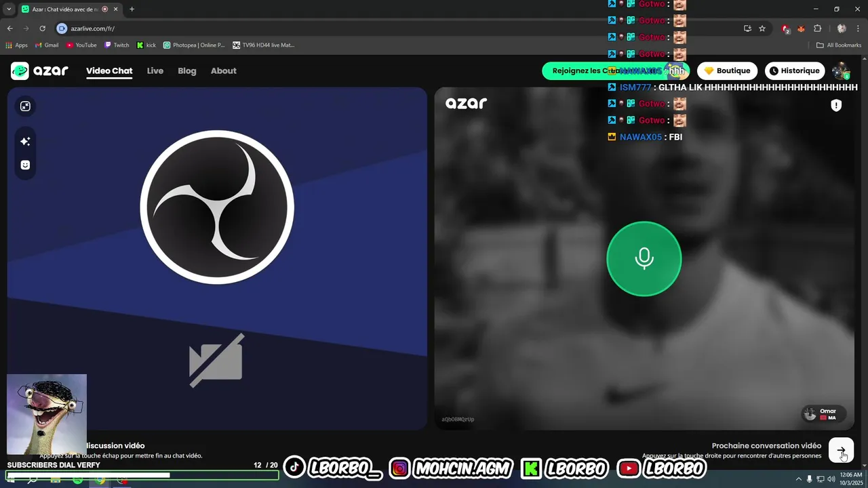
Task: Open the YouTube bookmark
Action: click(81, 45)
